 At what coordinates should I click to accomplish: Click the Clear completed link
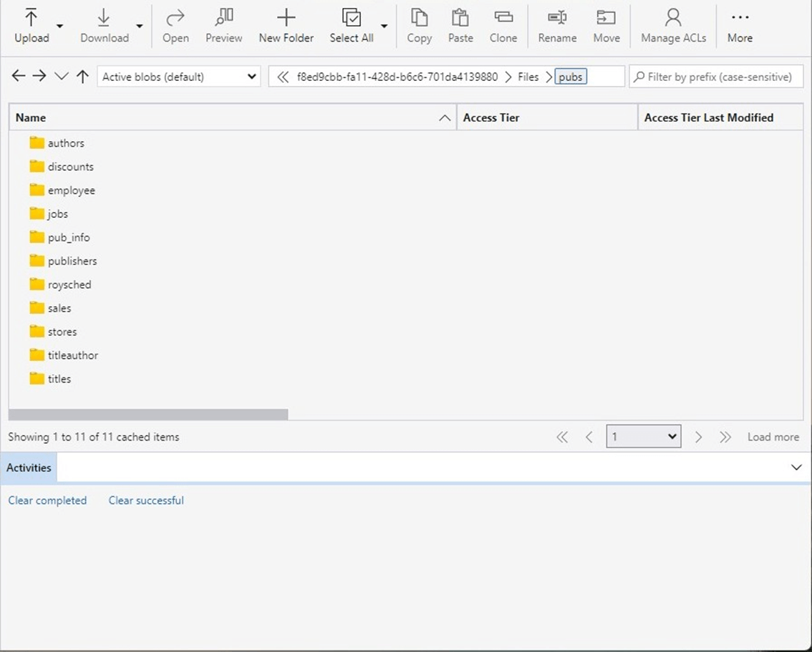pyautogui.click(x=47, y=501)
